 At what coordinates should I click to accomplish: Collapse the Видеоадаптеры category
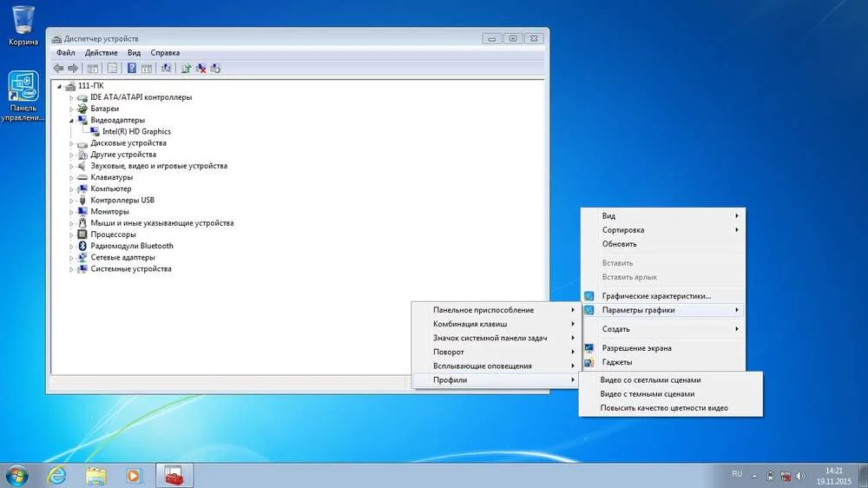(x=73, y=121)
